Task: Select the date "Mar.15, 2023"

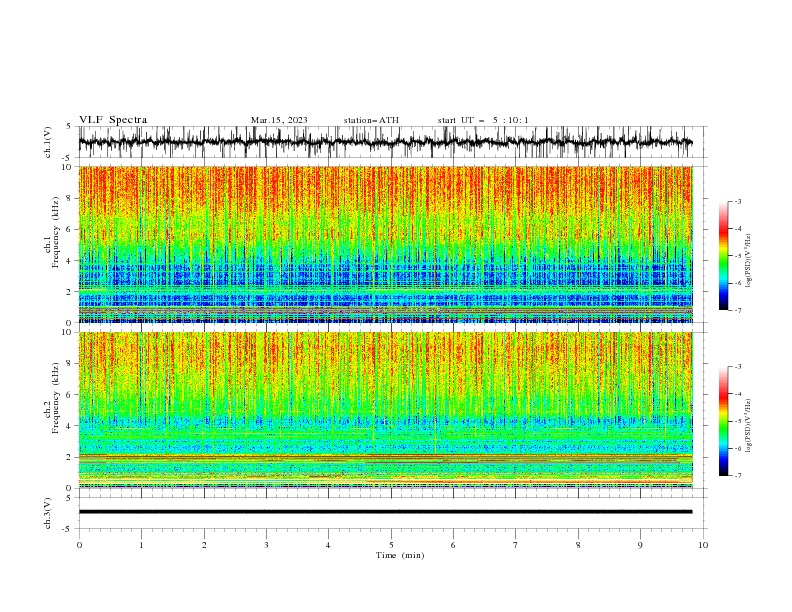Action: tap(279, 120)
